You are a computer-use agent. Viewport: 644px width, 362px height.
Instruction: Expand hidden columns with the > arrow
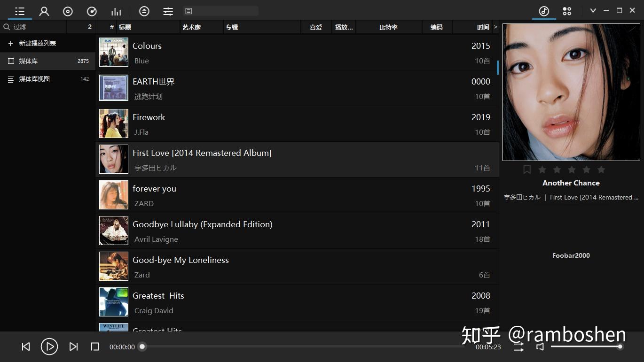pos(495,27)
